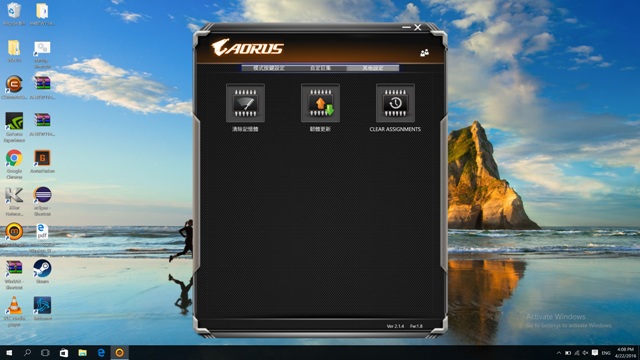
Task: Select the AorusFusion desktop shortcut
Action: [42, 162]
